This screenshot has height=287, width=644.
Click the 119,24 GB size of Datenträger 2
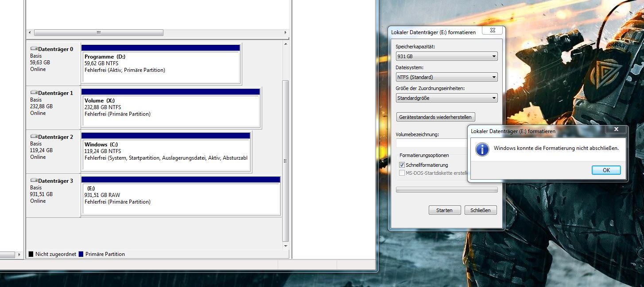coord(41,150)
